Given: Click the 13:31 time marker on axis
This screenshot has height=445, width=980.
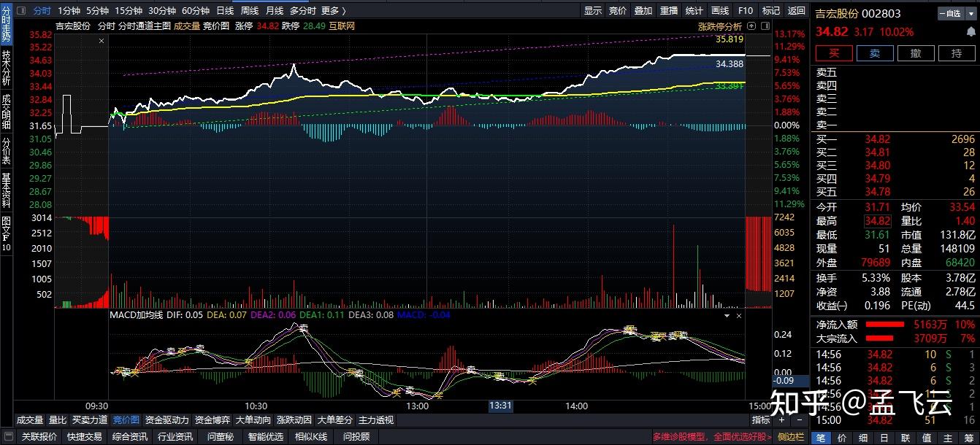Looking at the screenshot, I should click(x=500, y=406).
